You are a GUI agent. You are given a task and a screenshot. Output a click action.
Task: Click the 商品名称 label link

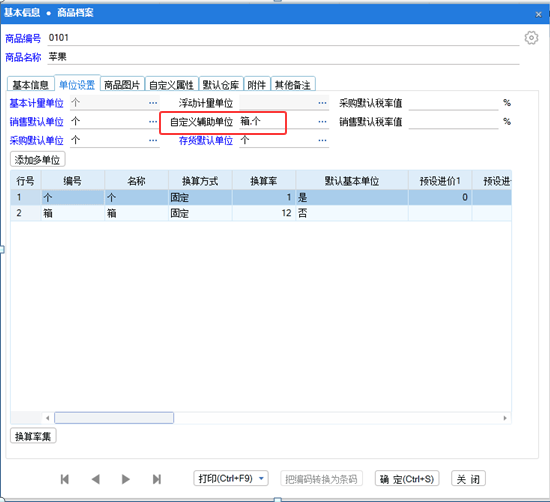click(x=23, y=57)
